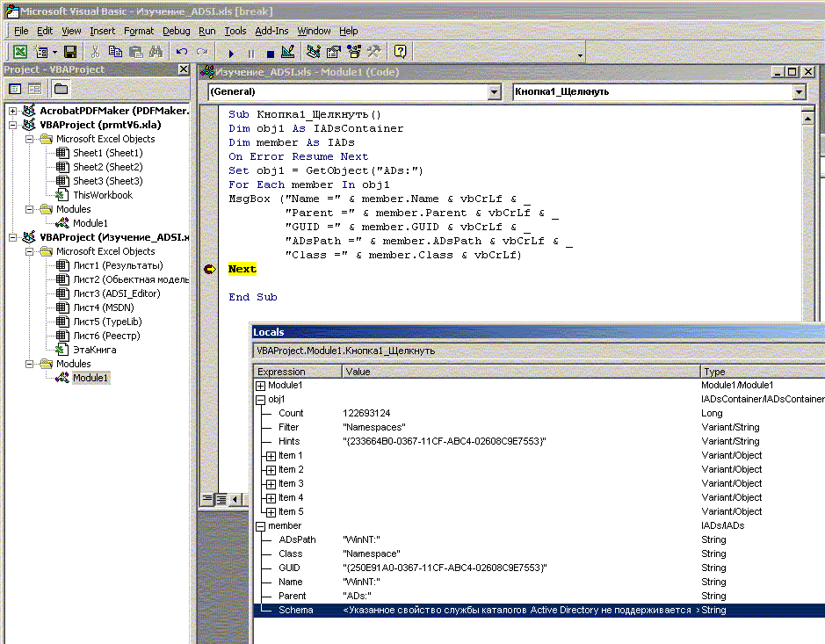The height and width of the screenshot is (644, 825).
Task: Open the Object Browser icon
Action: (x=355, y=53)
